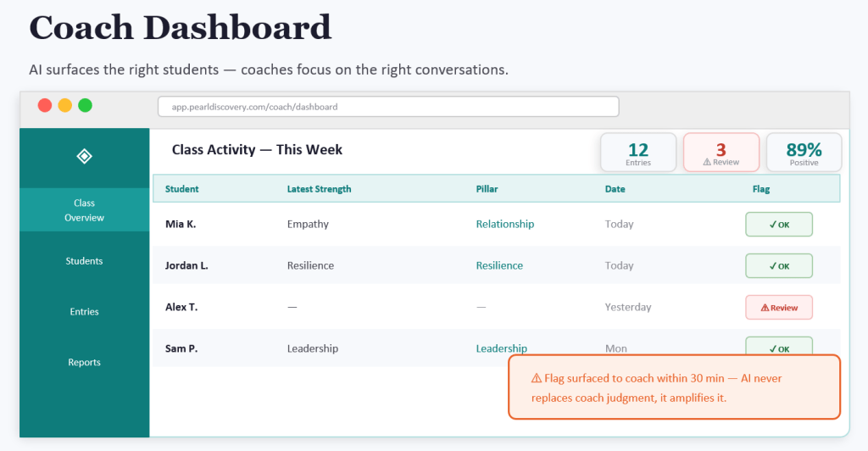This screenshot has width=868, height=451.
Task: Click the Relationship pillar link for Mia K.
Action: tap(505, 225)
